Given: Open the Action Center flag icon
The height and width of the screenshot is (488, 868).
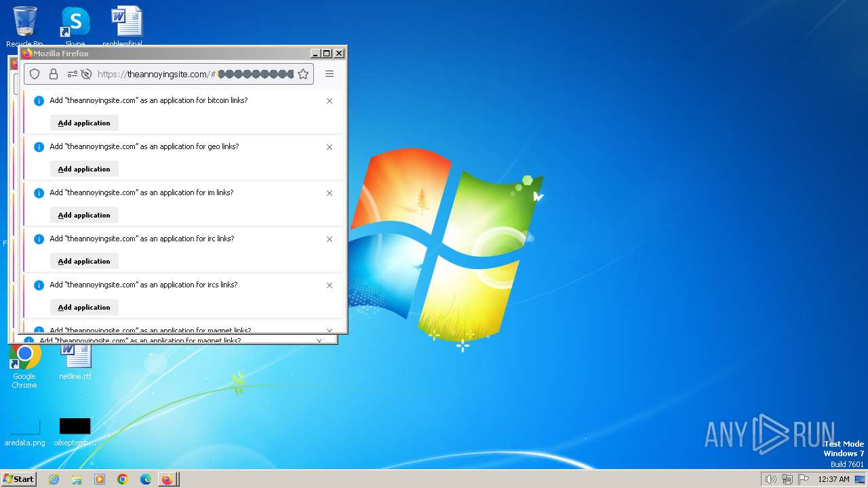Looking at the screenshot, I should tap(804, 479).
